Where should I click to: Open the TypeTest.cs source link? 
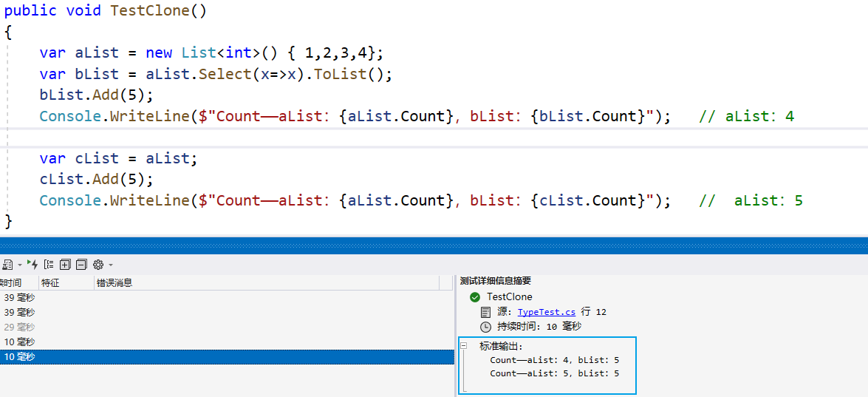tap(546, 312)
